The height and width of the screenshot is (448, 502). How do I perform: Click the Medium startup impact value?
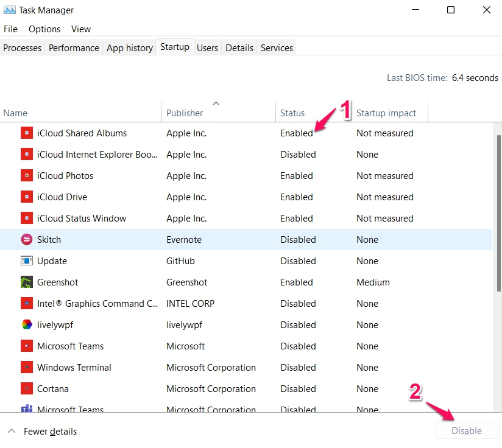[x=373, y=282]
